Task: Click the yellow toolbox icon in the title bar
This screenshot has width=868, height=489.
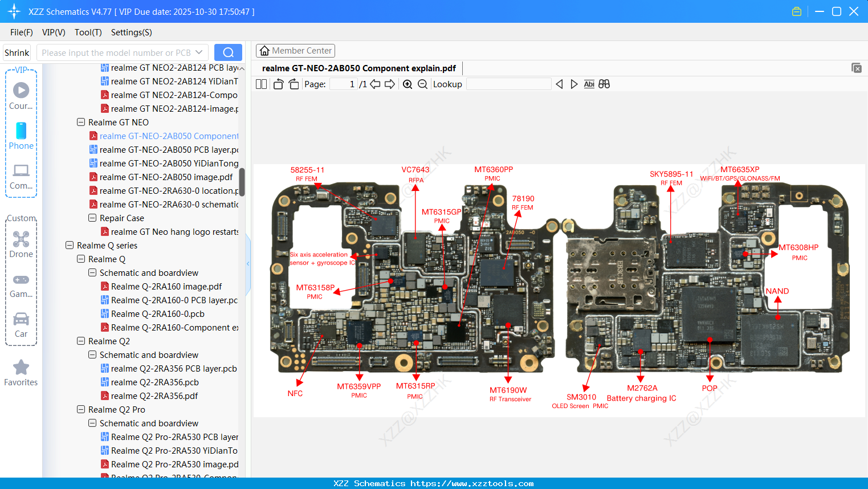Action: (797, 11)
